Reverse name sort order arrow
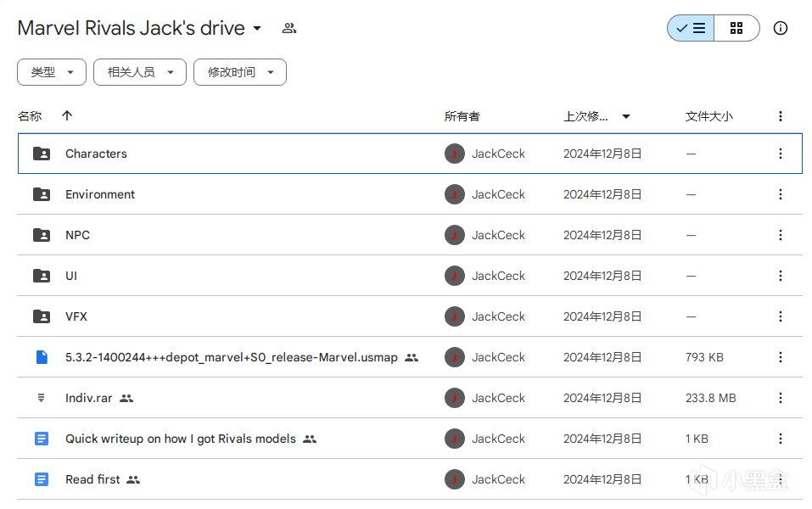 [x=67, y=115]
